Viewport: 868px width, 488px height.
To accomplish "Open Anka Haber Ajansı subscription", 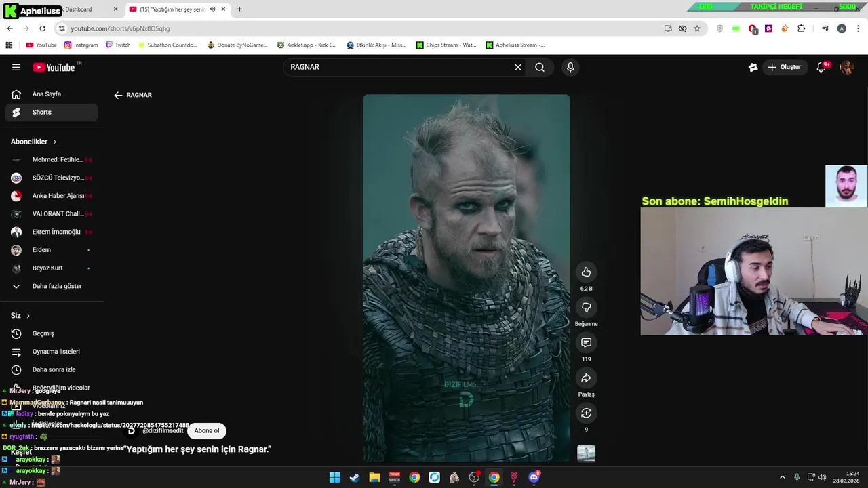I will (x=52, y=196).
